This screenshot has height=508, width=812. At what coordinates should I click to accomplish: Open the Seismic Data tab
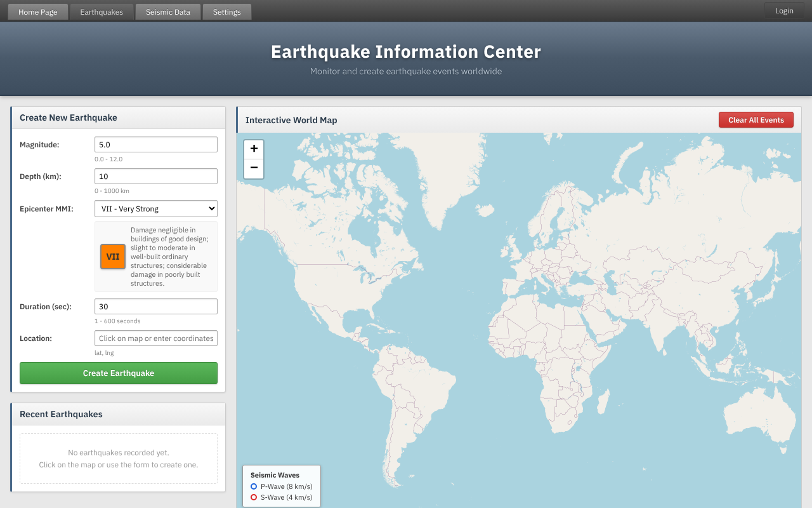167,11
